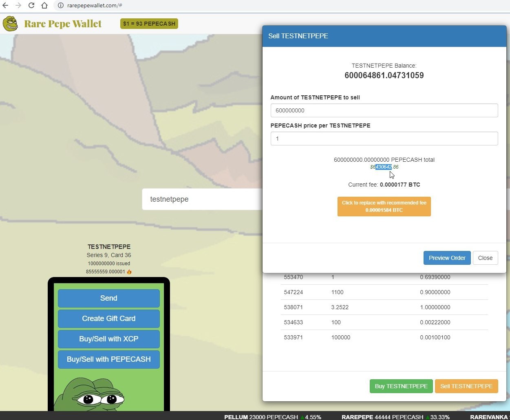
Task: Click amount cell 100000
Action: (340, 337)
